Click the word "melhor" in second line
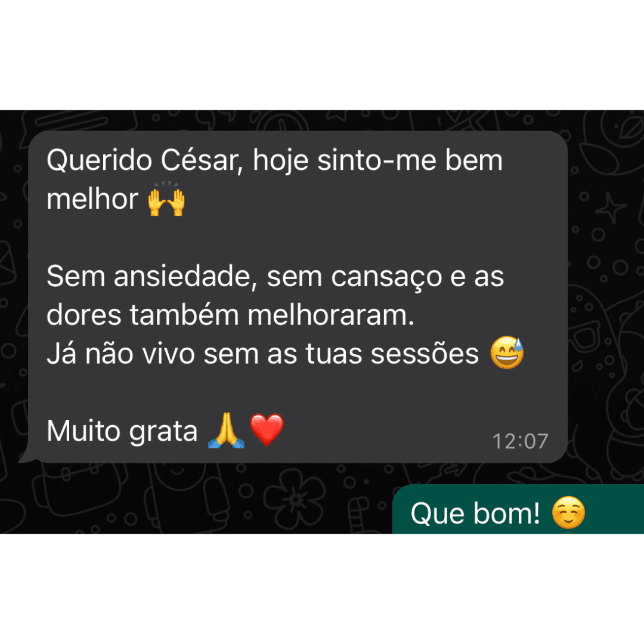 click(x=92, y=199)
